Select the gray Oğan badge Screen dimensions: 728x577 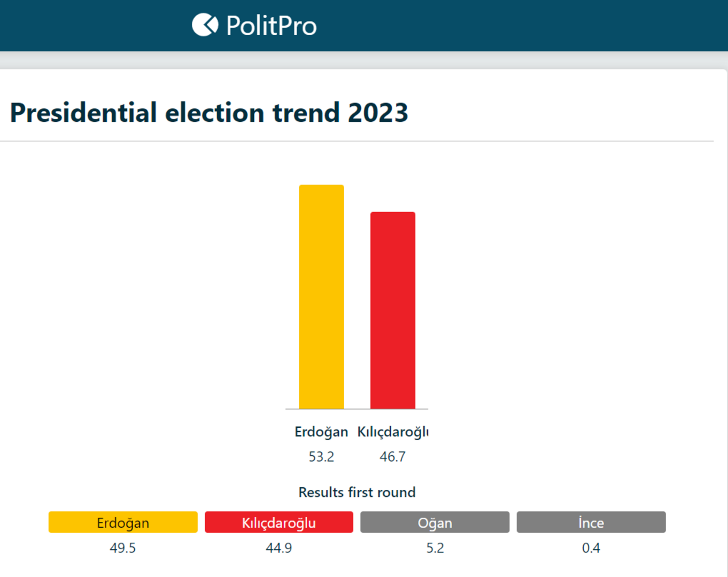(x=435, y=523)
